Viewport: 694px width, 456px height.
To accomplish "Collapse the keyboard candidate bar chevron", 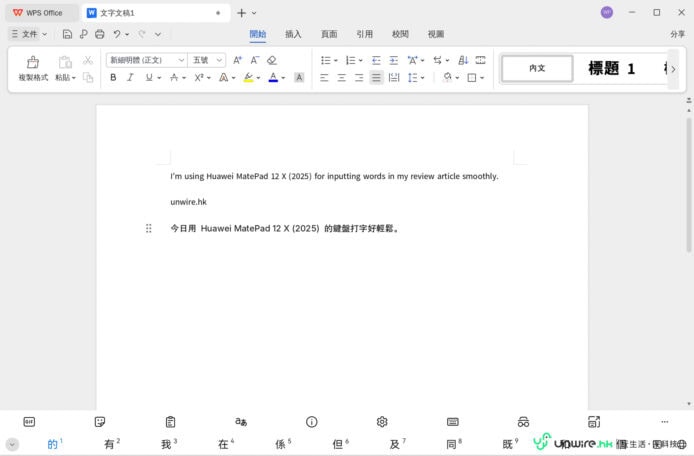I will coord(12,444).
